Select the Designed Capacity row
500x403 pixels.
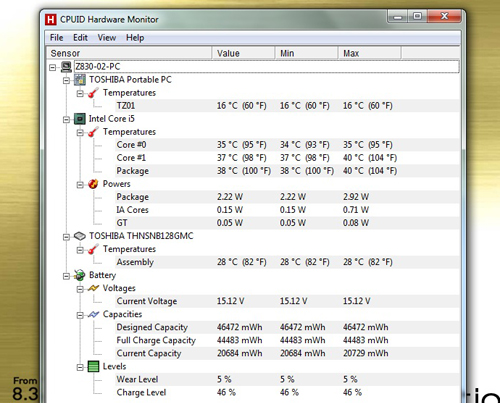287,327
